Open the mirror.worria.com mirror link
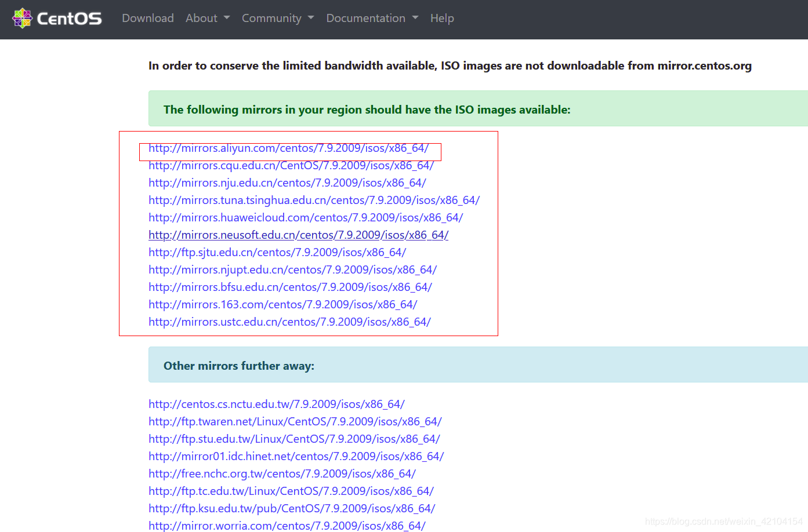 point(287,526)
